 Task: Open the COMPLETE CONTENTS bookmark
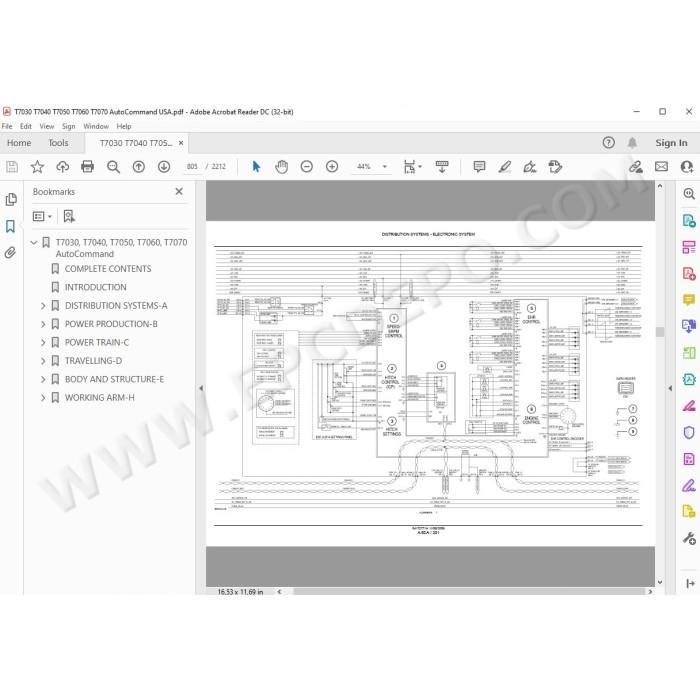pos(108,269)
